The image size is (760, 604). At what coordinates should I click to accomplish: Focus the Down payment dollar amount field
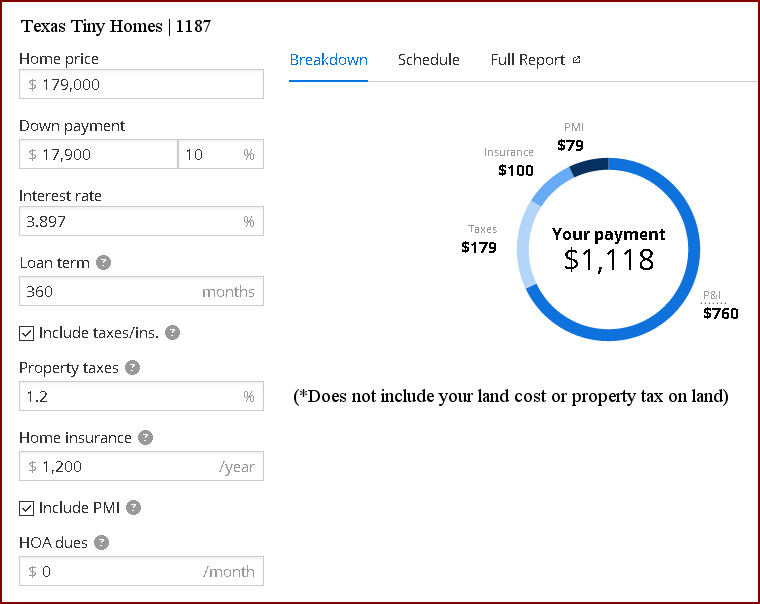98,154
